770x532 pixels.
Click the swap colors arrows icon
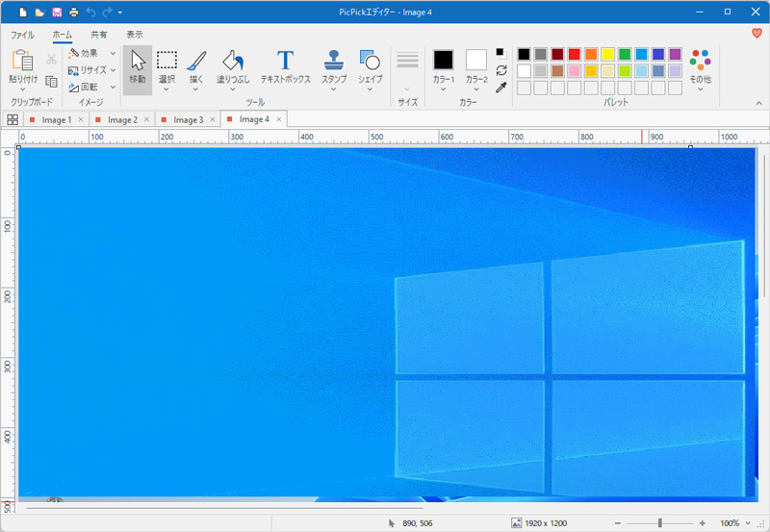501,70
